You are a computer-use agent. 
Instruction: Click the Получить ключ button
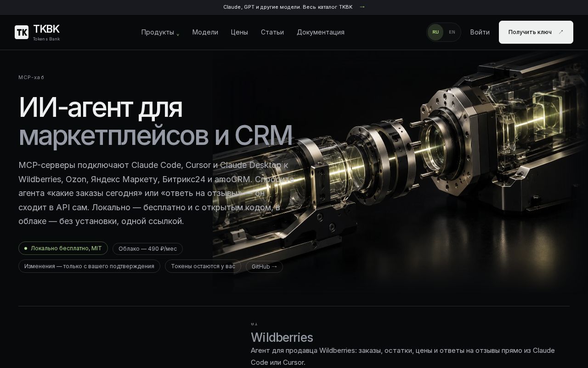[x=536, y=32]
